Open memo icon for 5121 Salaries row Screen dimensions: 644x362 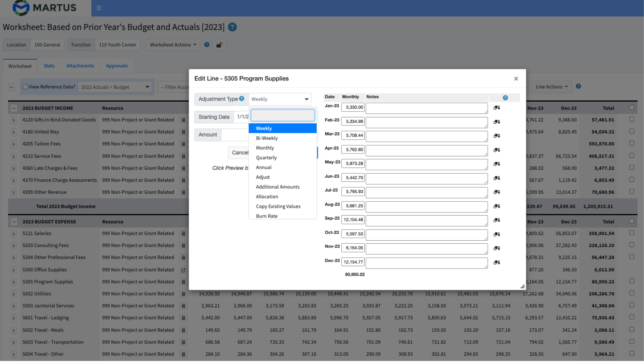183,234
